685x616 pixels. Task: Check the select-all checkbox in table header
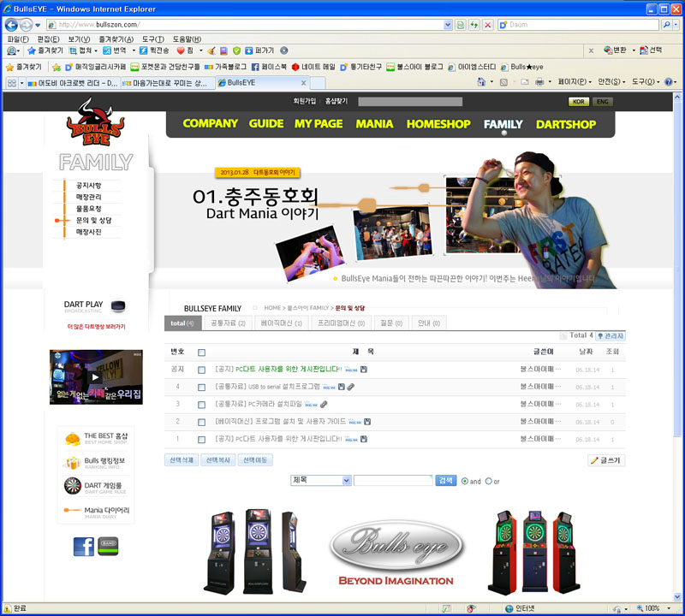[x=202, y=352]
